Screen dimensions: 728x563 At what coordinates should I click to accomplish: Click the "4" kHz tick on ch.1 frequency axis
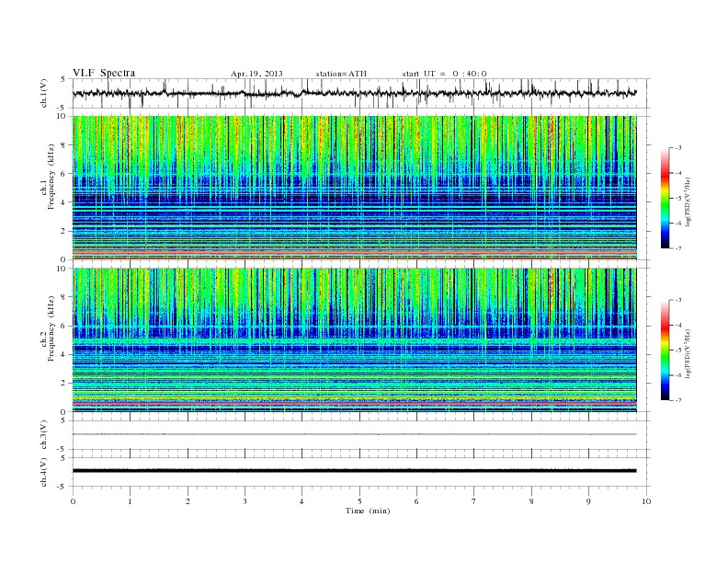(63, 202)
